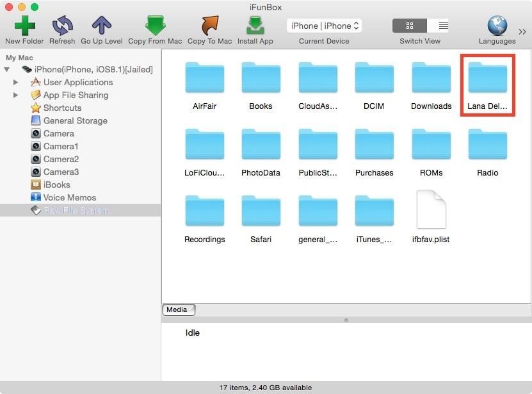Click the pane divider handle dot
532x394 pixels.
pos(346,320)
